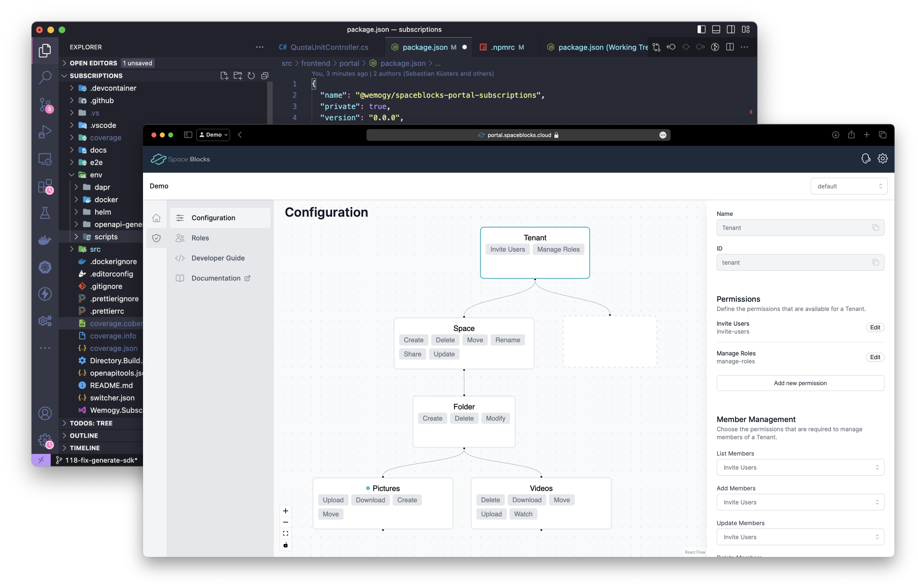Open the Docker extension panel
This screenshot has width=918, height=588.
[45, 239]
